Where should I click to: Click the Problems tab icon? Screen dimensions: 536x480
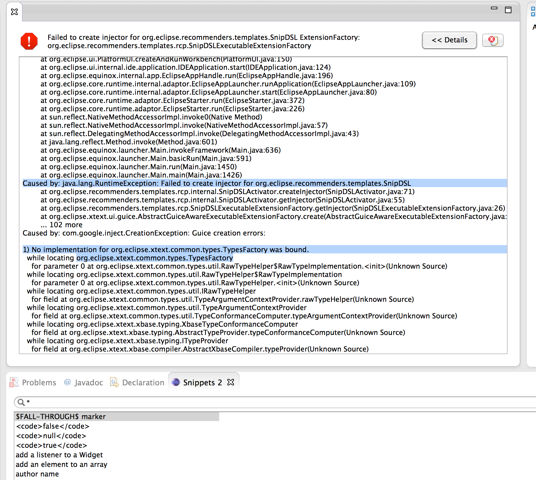pos(14,382)
